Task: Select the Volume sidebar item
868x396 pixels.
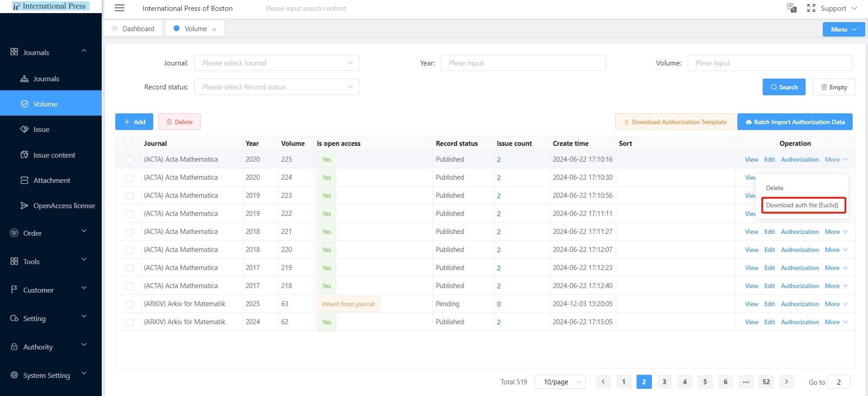Action: click(51, 104)
